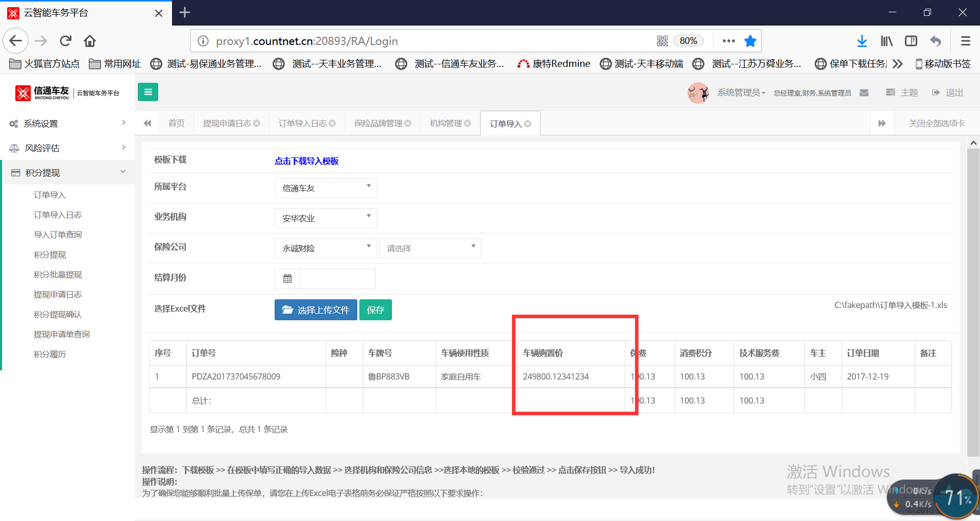Expand the 系统设置 sidebar menu
980x521 pixels.
point(67,124)
